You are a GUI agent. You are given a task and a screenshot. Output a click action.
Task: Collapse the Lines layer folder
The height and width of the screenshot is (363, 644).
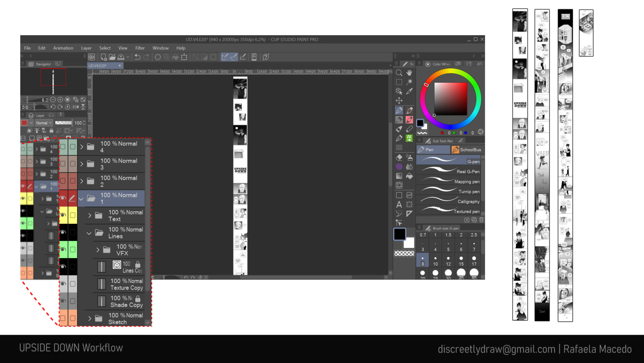(89, 233)
